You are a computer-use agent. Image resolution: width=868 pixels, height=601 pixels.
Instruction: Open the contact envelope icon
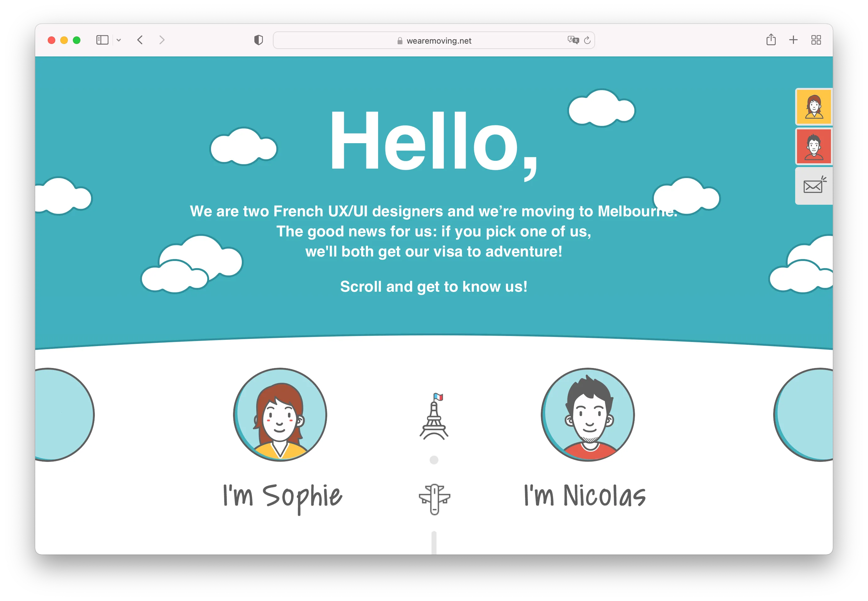(x=813, y=185)
